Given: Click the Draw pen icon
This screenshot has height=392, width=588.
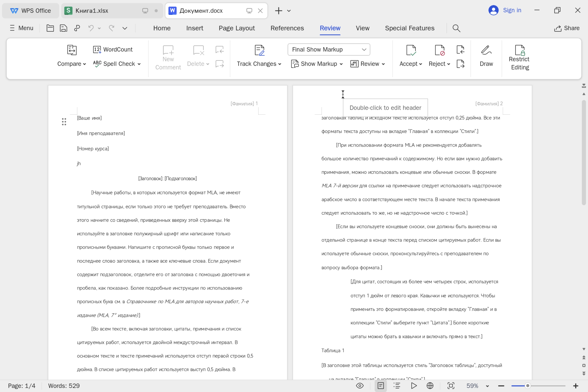Looking at the screenshot, I should tap(486, 50).
